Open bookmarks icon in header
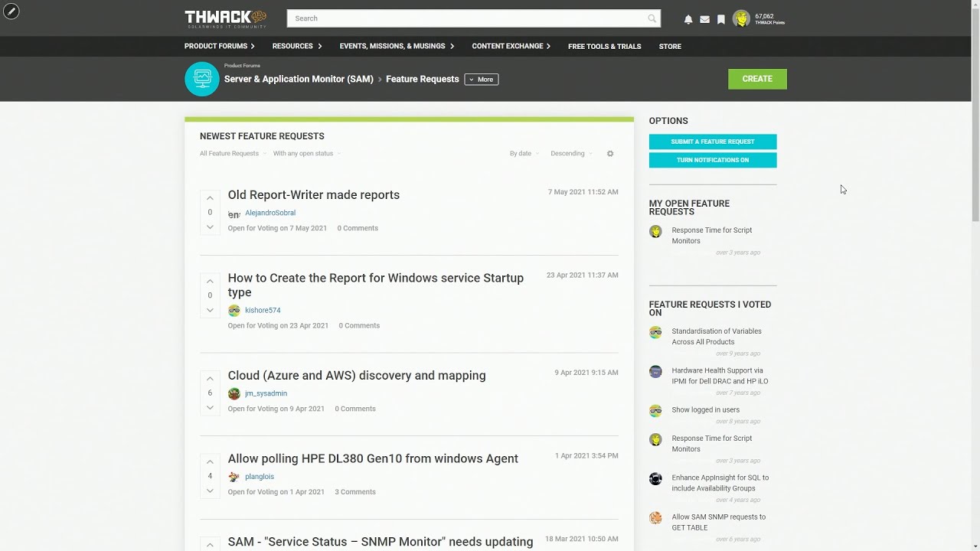The image size is (980, 551). tap(721, 20)
